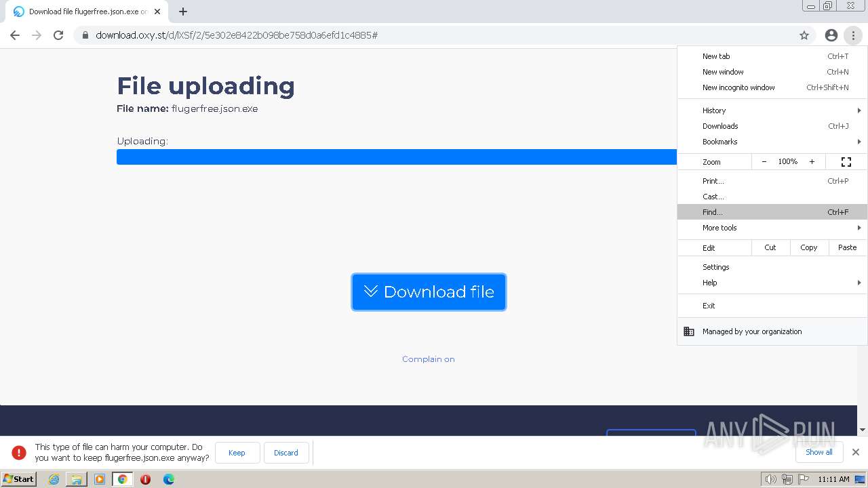Select New window menu entry

pos(772,72)
